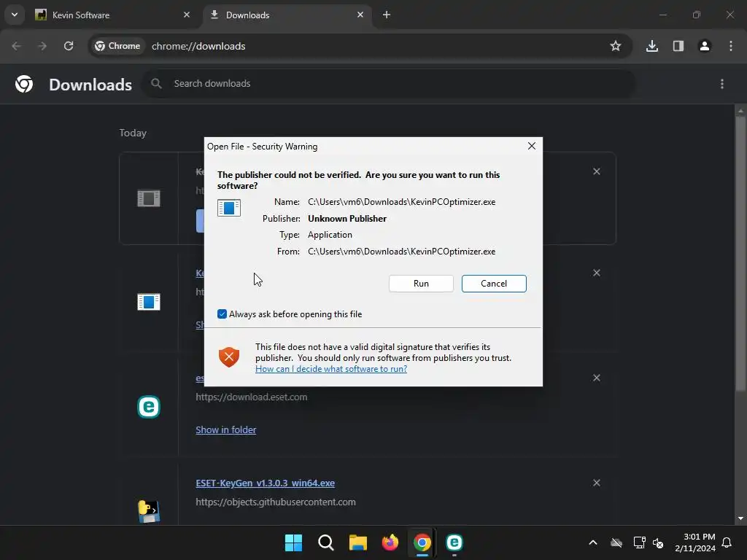Click Run in the security warning dialog
Image resolution: width=747 pixels, height=560 pixels.
[421, 284]
